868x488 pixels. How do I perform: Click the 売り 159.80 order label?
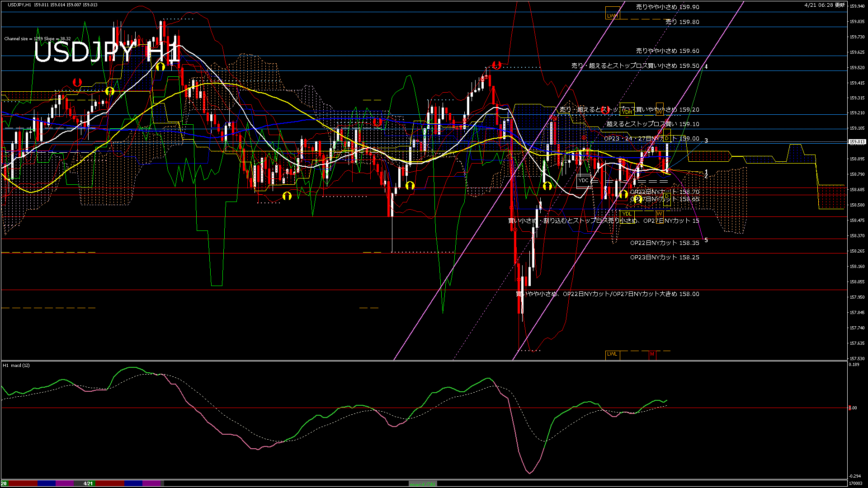(x=682, y=22)
